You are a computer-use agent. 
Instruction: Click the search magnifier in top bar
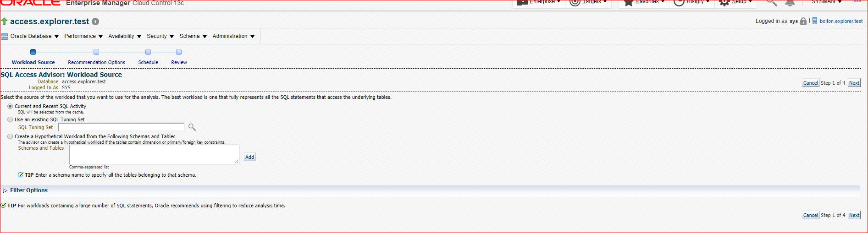[x=772, y=2]
